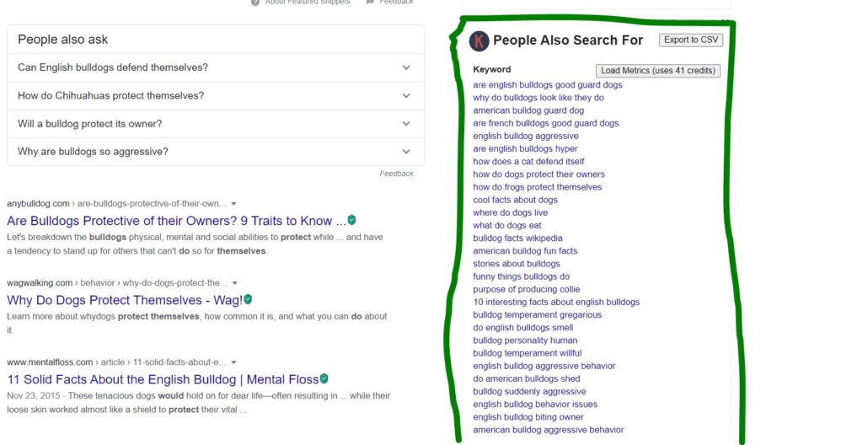Click the Keywords Everywhere K logo icon
The image size is (868, 445).
click(479, 41)
